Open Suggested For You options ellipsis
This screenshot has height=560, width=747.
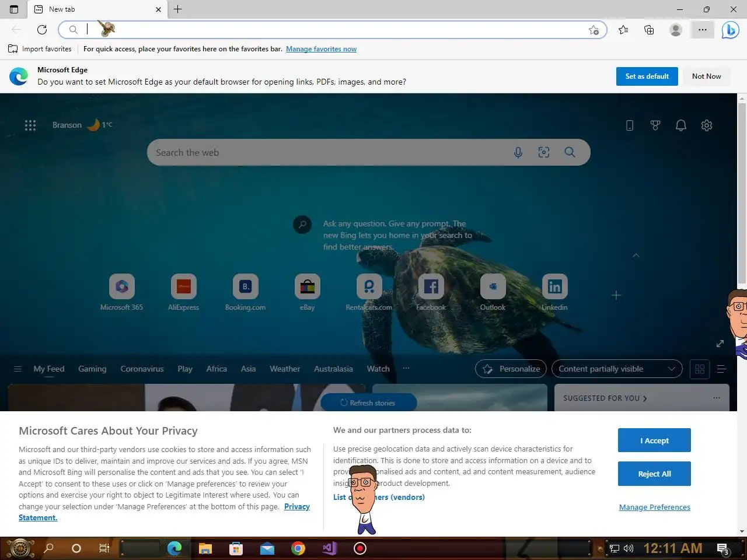717,398
